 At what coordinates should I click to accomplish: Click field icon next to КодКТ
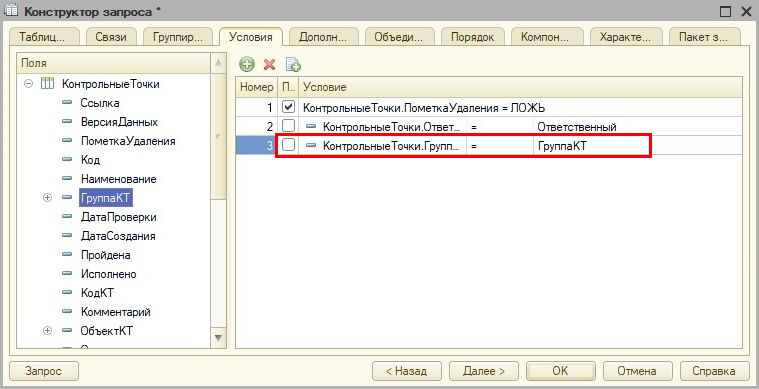click(67, 292)
